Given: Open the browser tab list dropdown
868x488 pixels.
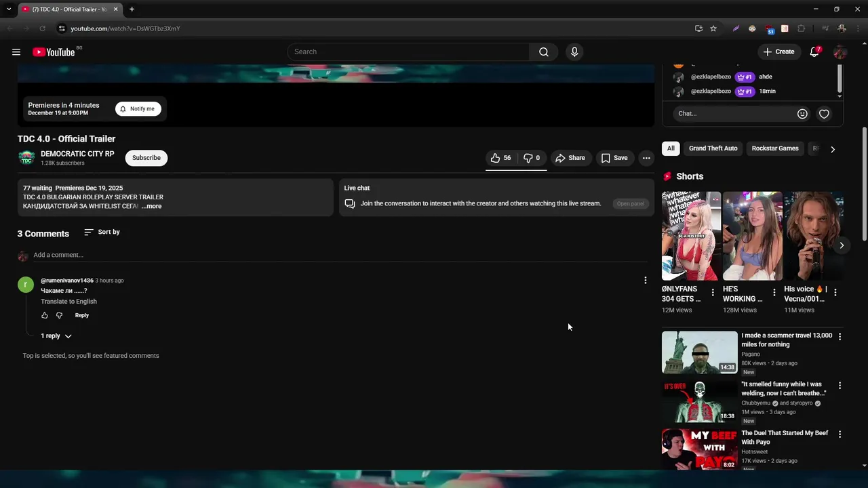Looking at the screenshot, I should point(8,9).
